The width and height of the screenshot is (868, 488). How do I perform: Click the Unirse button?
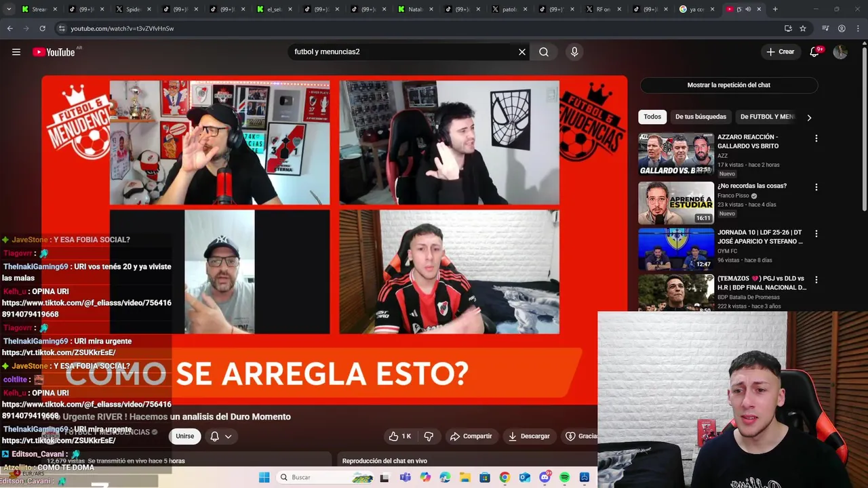[185, 436]
